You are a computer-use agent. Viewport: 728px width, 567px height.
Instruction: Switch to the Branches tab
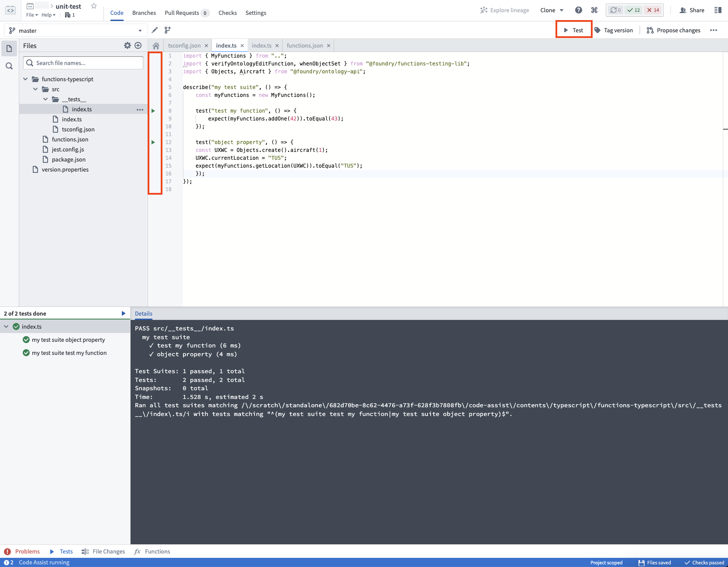(144, 13)
